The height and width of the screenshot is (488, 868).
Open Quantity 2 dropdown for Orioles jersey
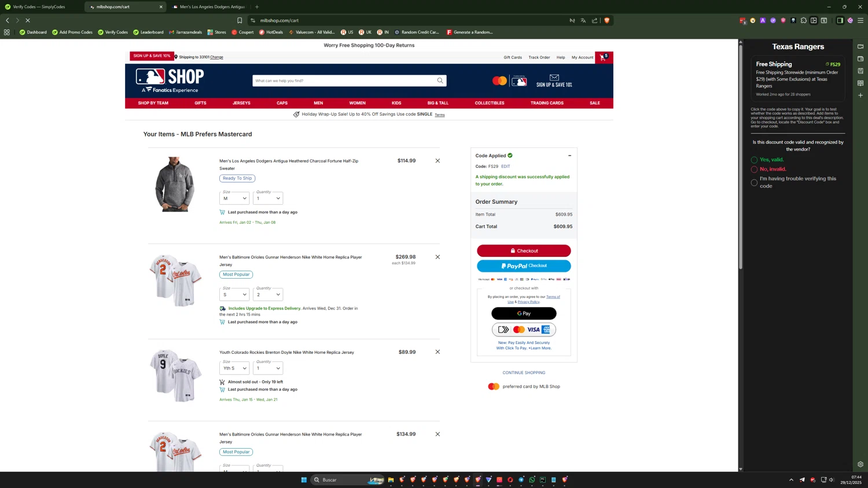coord(268,294)
